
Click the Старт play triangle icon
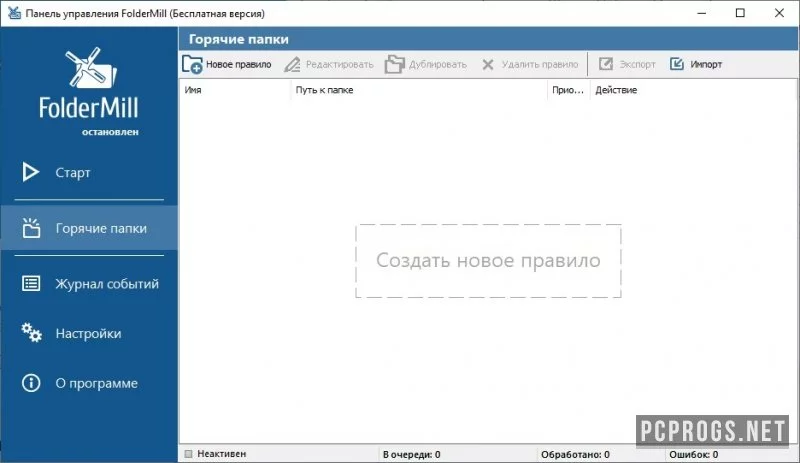[x=31, y=172]
